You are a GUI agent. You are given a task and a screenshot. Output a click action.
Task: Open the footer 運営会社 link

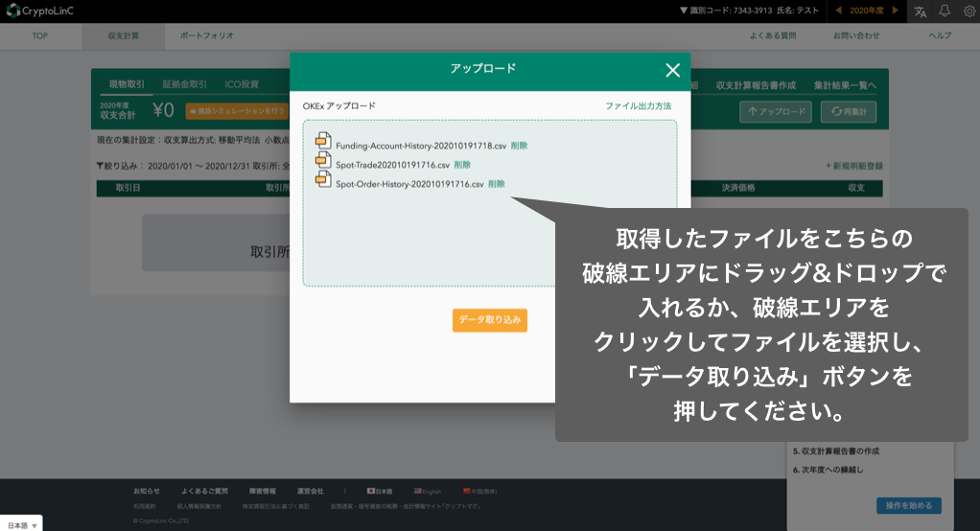310,491
